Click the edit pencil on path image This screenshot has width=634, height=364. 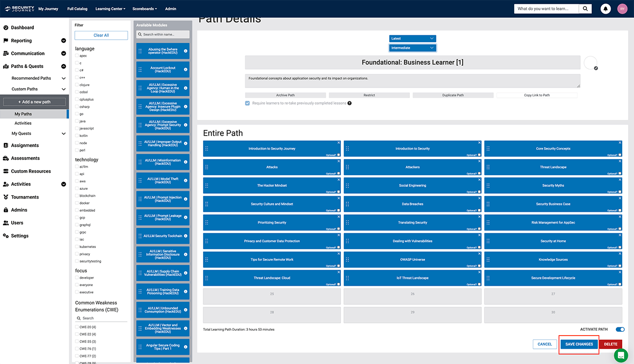[595, 68]
